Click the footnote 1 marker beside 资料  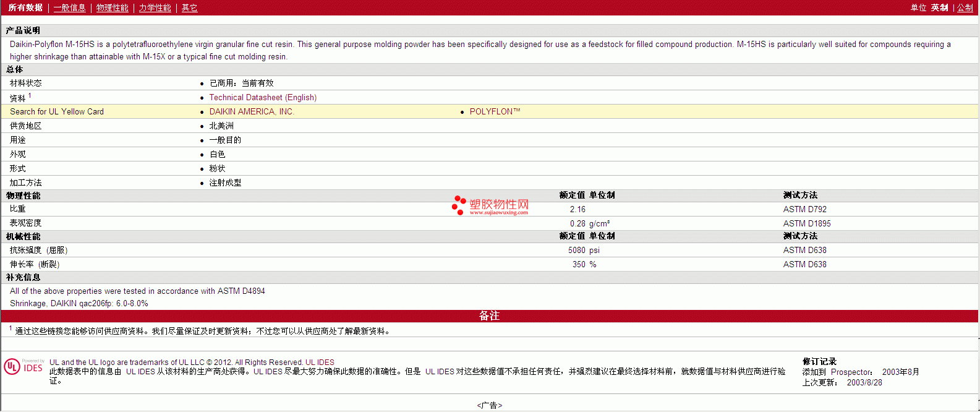[x=30, y=95]
